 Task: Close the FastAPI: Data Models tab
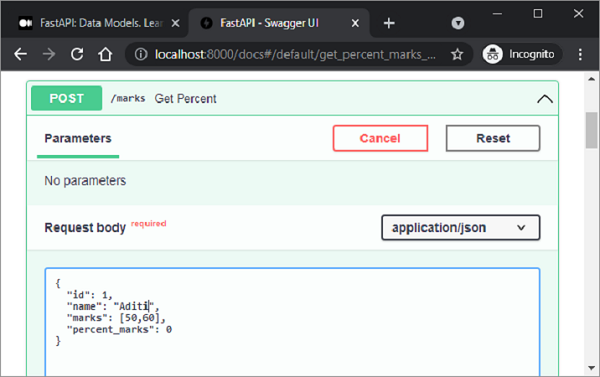coord(175,23)
